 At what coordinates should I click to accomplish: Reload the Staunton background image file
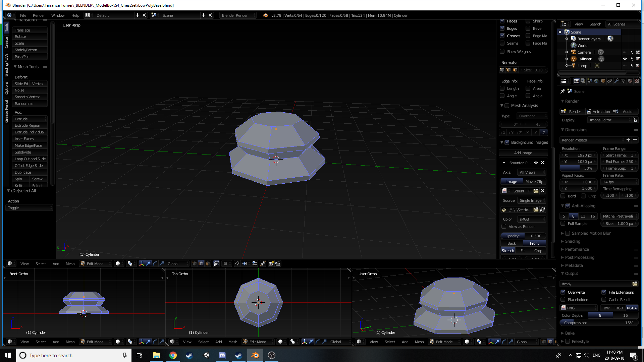tap(543, 209)
